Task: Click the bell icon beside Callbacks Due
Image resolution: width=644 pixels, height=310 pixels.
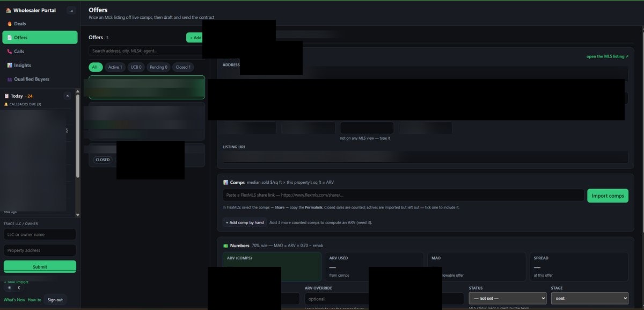Action: (6, 104)
